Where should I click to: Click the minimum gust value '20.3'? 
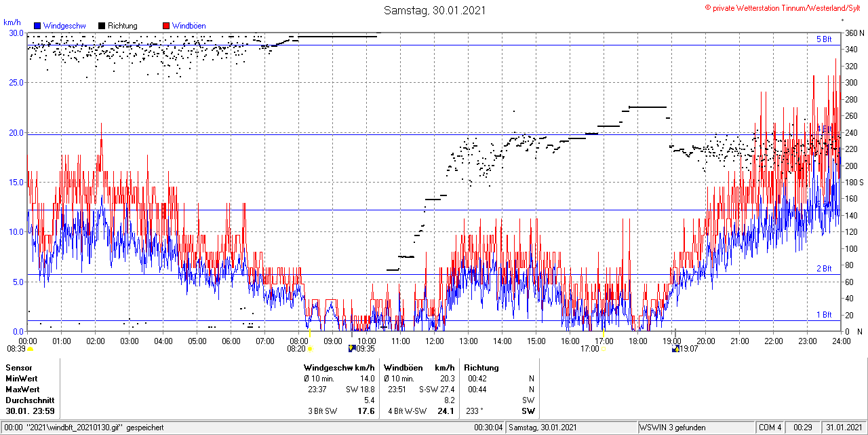[x=447, y=379]
